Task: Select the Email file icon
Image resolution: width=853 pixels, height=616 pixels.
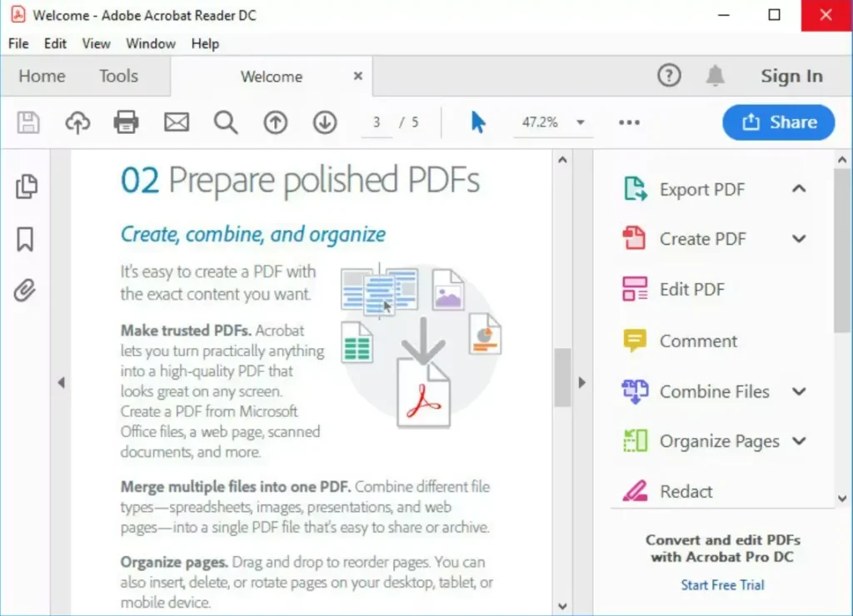Action: pyautogui.click(x=176, y=122)
